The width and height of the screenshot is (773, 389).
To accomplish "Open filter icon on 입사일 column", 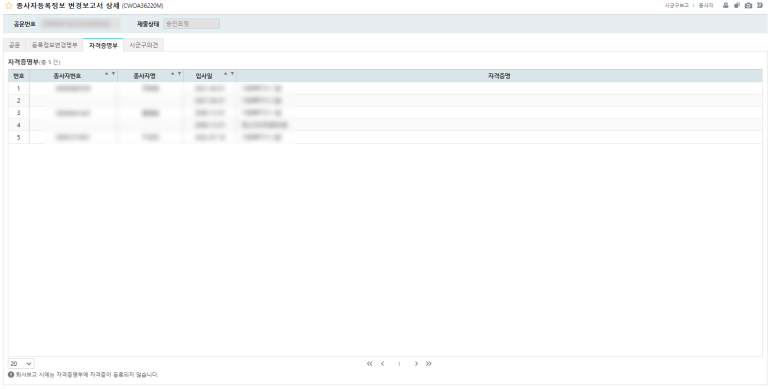I will [233, 74].
